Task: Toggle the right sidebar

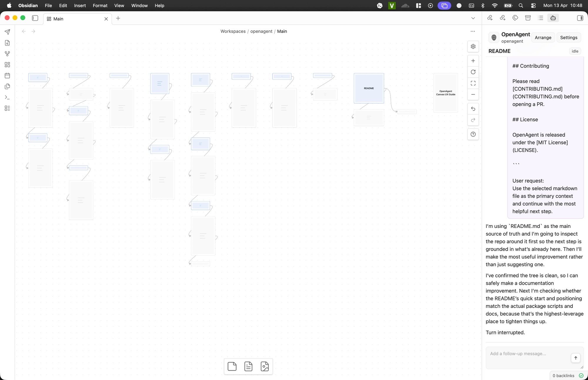Action: 580,18
